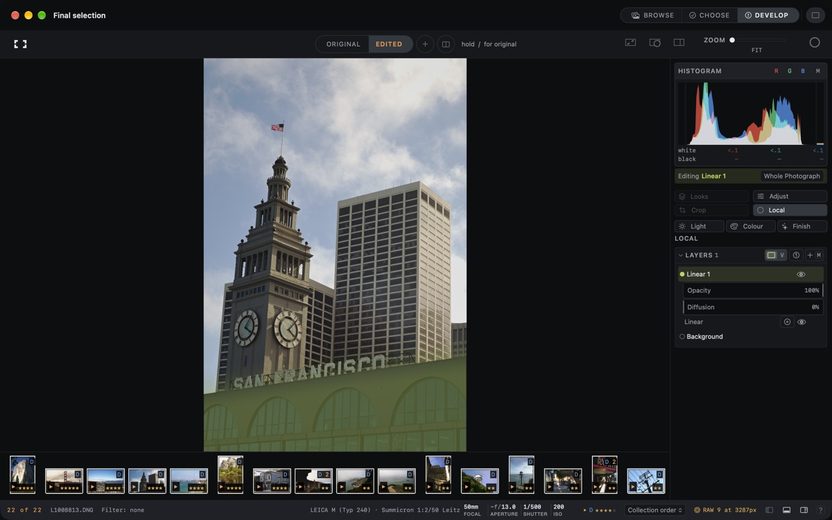Collapse the Layers section chevron
This screenshot has height=520, width=832.
tap(680, 255)
